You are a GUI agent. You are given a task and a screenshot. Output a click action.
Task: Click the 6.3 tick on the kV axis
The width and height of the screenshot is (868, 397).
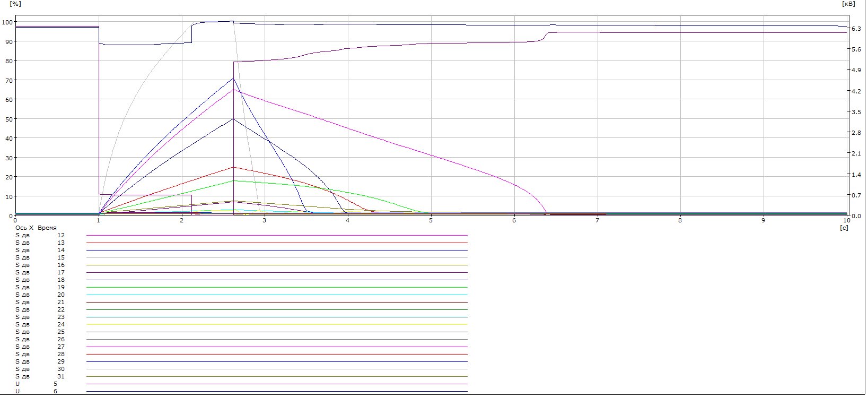pos(856,29)
